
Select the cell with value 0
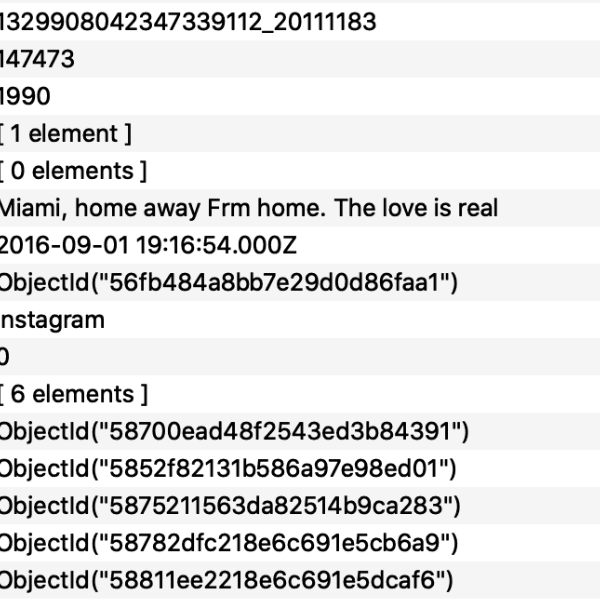[x=5, y=357]
